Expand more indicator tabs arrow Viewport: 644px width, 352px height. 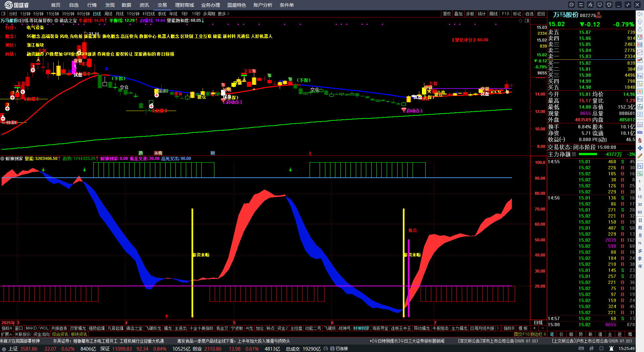click(x=497, y=328)
